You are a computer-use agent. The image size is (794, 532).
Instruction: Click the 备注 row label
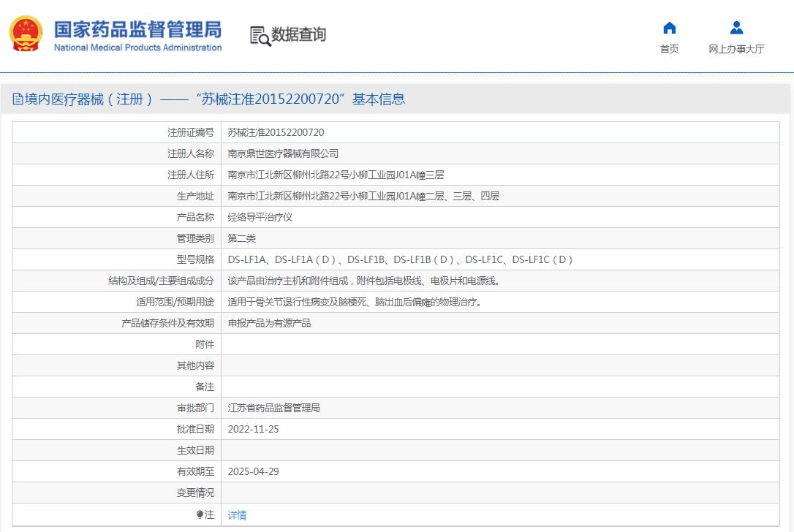[x=205, y=387]
